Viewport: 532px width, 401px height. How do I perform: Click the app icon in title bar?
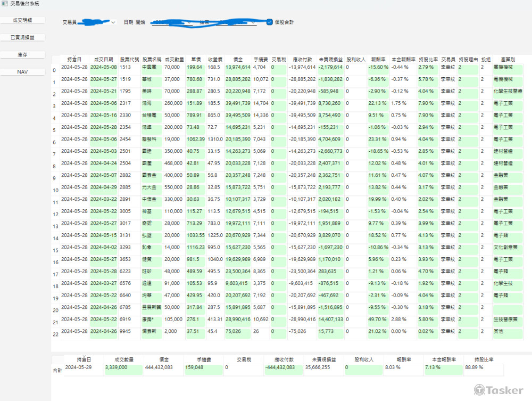5,3
